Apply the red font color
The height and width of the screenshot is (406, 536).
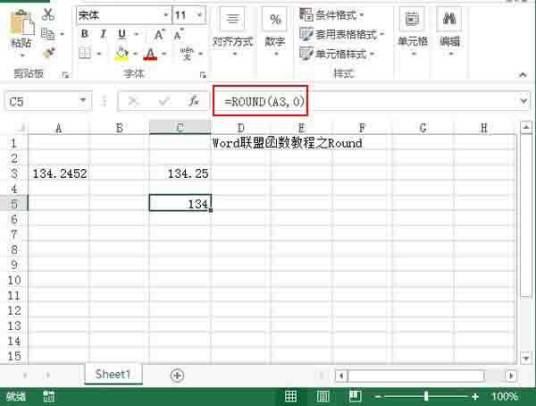pos(150,54)
